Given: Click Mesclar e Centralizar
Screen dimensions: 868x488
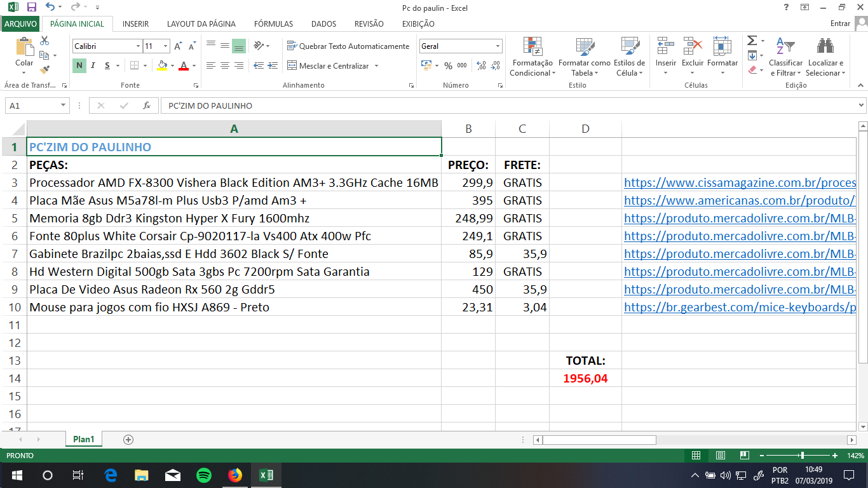Looking at the screenshot, I should [x=328, y=65].
